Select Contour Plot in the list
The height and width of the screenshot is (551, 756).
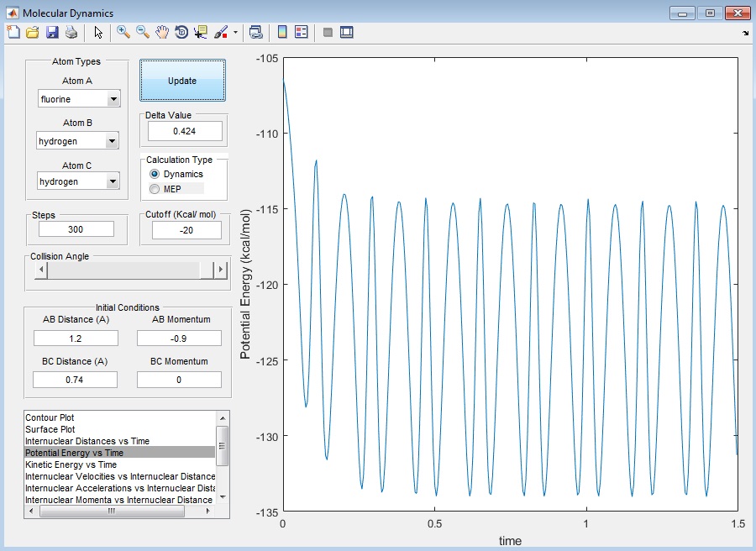tap(119, 417)
